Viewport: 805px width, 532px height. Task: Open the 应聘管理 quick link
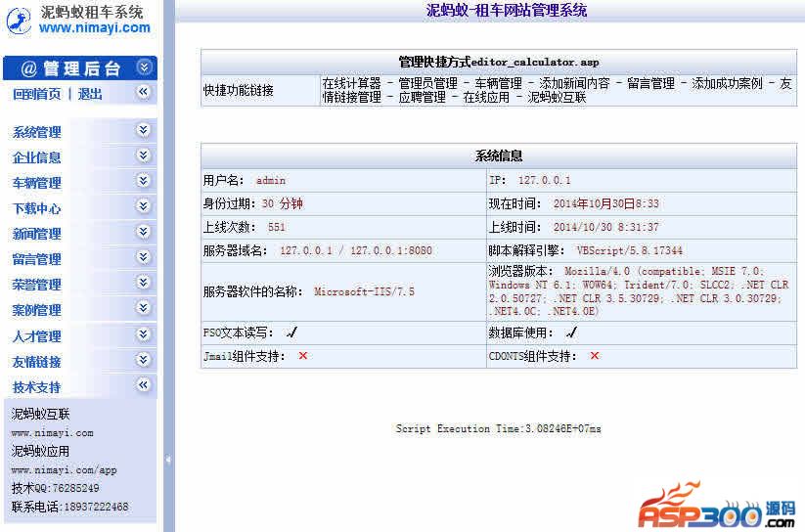422,97
